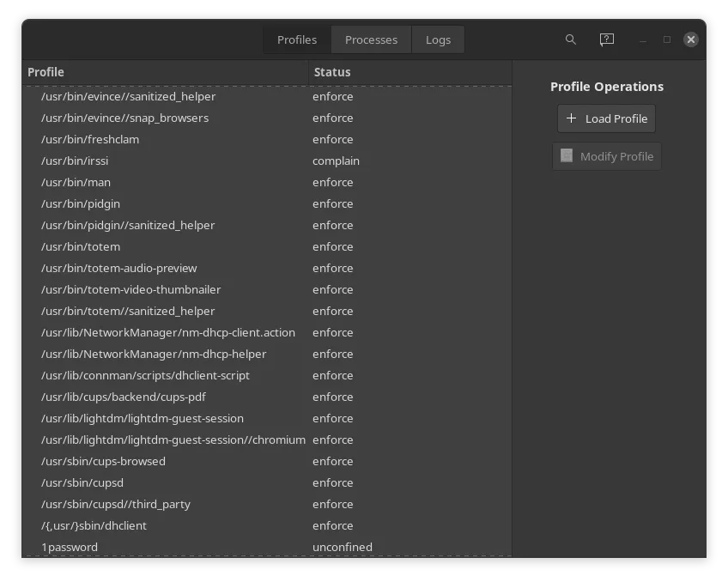Click the Load Profile button
Screen dimensions: 728x582
606,118
